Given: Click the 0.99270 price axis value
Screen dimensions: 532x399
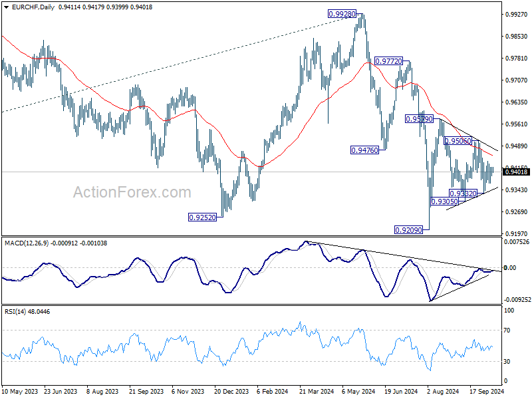Looking at the screenshot, I should click(x=517, y=14).
